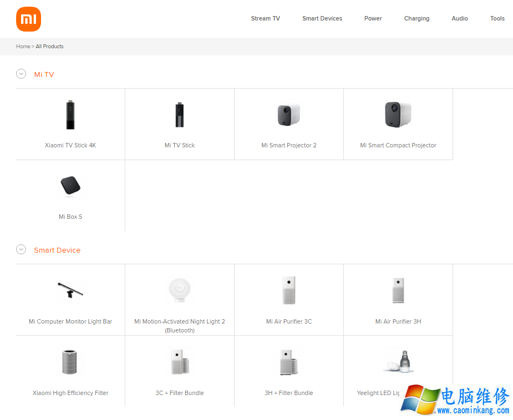Open Xiaomi TV Stick 4K product image
513x420 pixels.
point(70,115)
